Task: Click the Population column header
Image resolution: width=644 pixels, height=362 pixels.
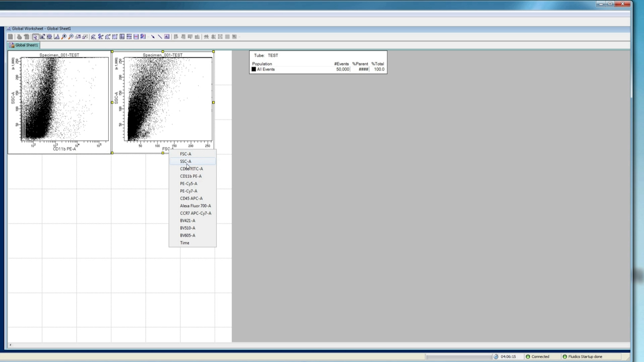Action: (262, 64)
